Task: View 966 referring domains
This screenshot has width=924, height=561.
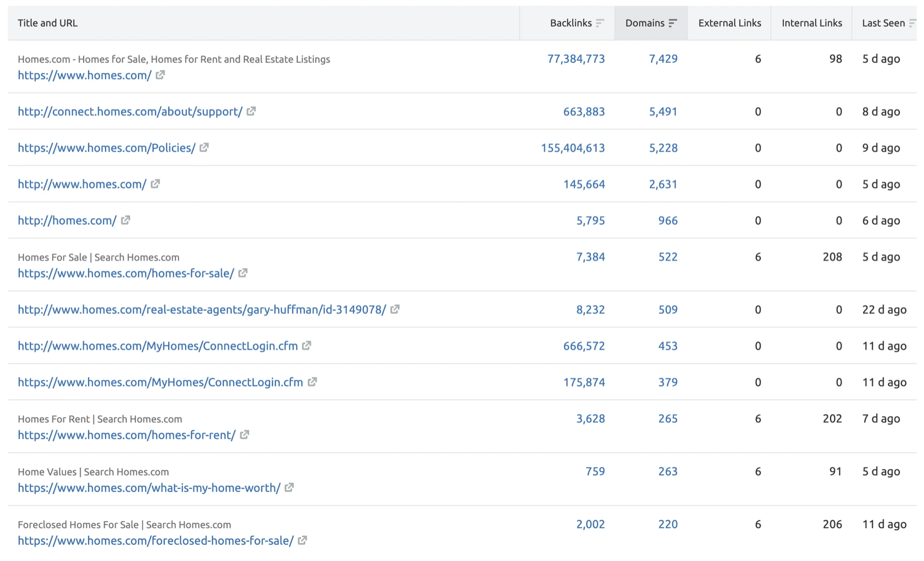Action: 668,221
